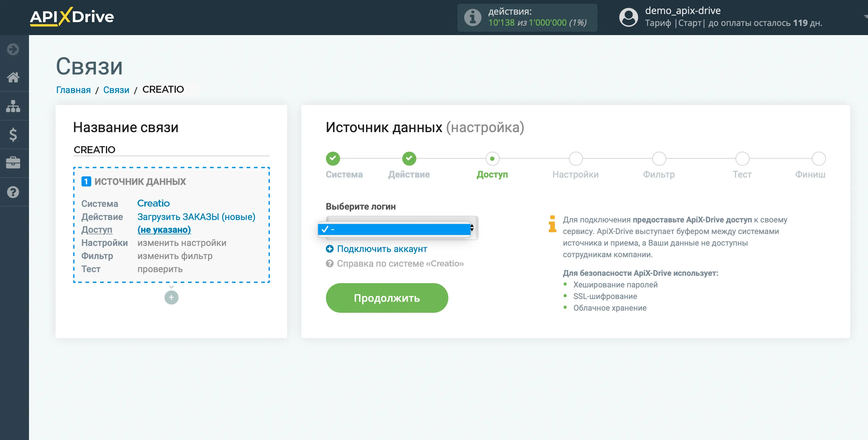Viewport: 868px width, 440px height.
Task: Click the actions counter 10'138 из 1'000'000
Action: coord(537,23)
